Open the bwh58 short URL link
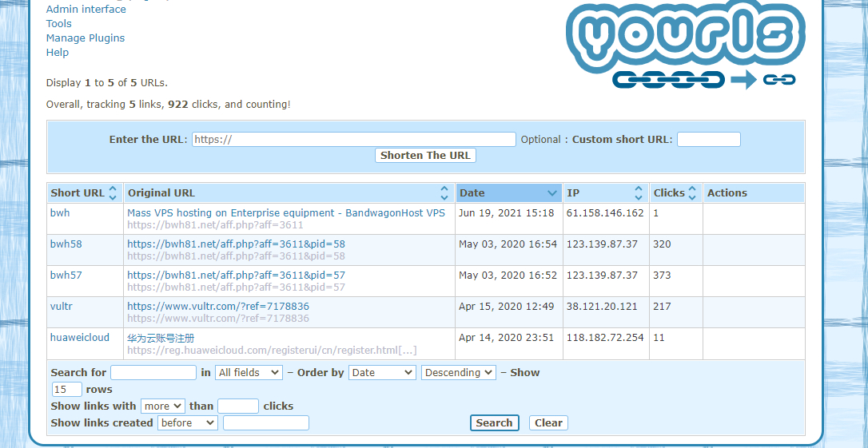868x448 pixels. coord(66,244)
